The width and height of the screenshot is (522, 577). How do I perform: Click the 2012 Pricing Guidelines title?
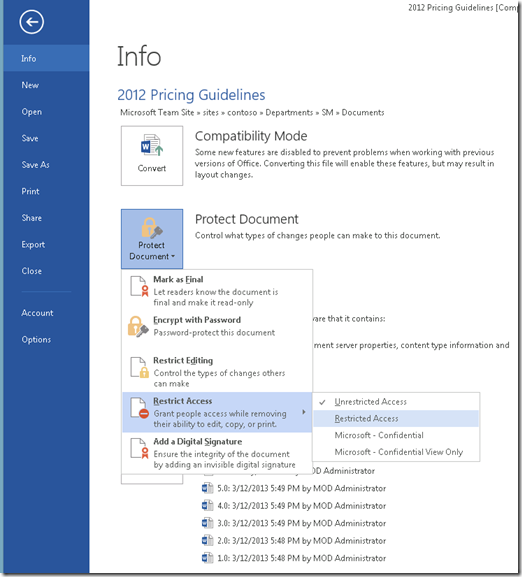(191, 95)
